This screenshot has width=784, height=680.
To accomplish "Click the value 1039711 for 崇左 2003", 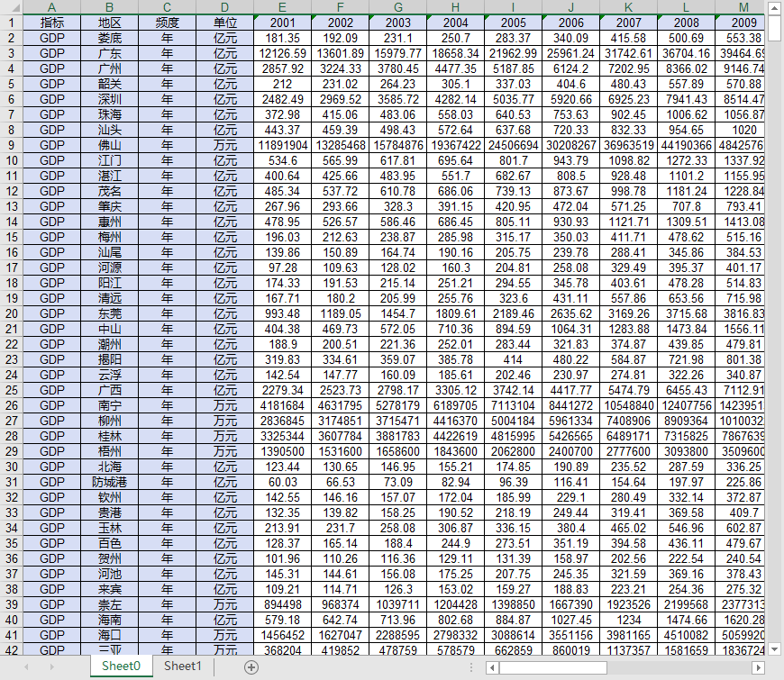I will click(x=397, y=604).
